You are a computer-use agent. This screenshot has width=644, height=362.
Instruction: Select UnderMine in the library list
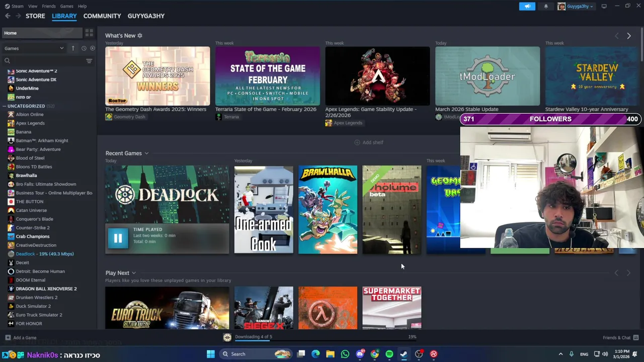27,88
